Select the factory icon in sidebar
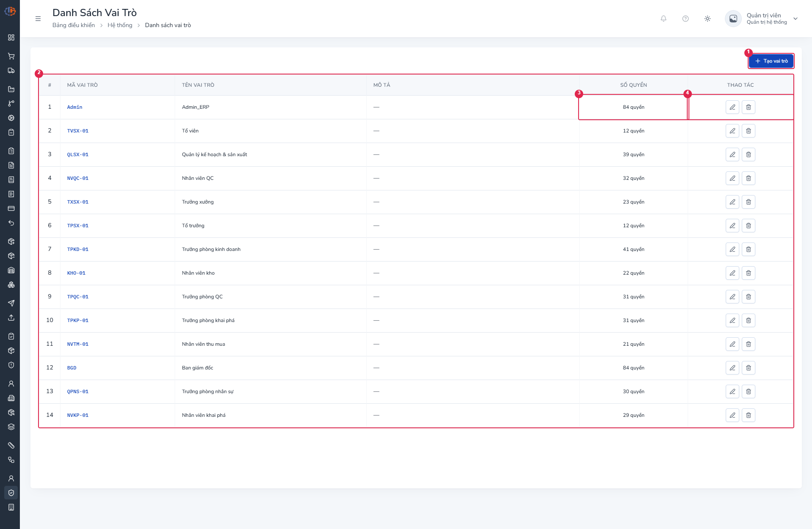The image size is (812, 529). pos(11,89)
